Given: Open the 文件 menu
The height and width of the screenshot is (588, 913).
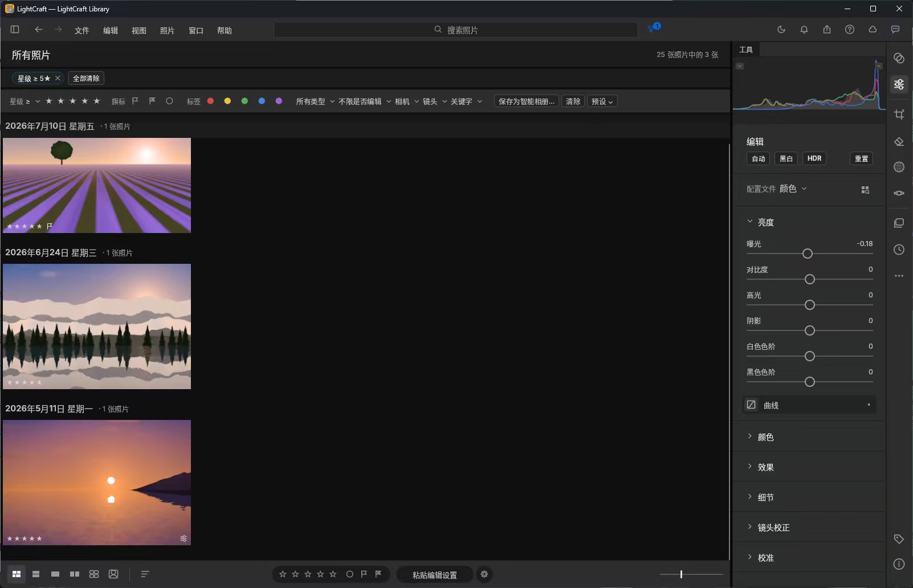Looking at the screenshot, I should [82, 30].
